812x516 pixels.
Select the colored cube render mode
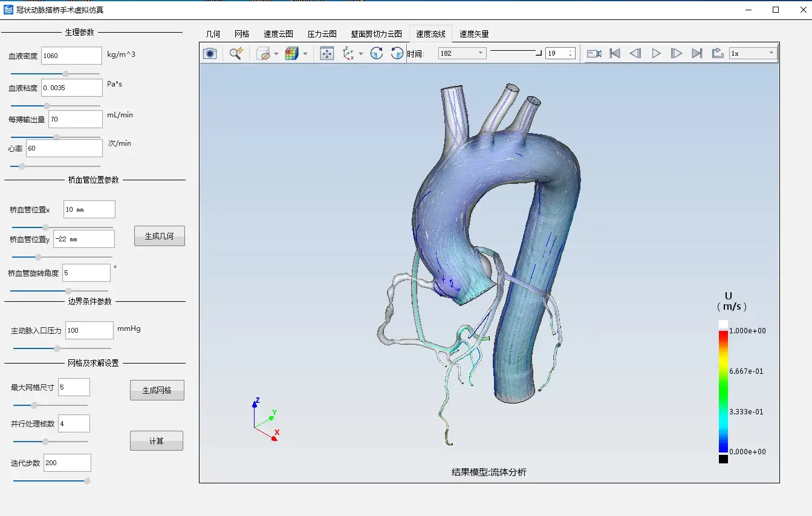pyautogui.click(x=292, y=54)
